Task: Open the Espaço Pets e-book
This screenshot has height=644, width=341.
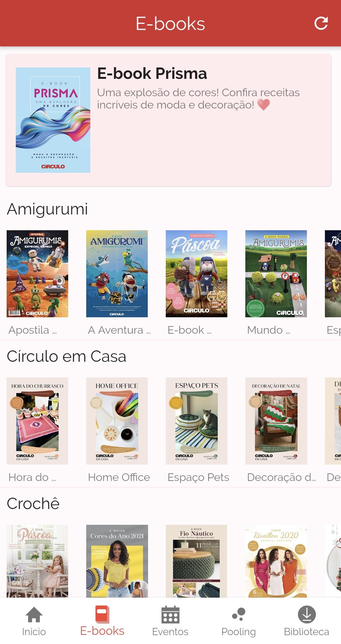Action: (196, 421)
